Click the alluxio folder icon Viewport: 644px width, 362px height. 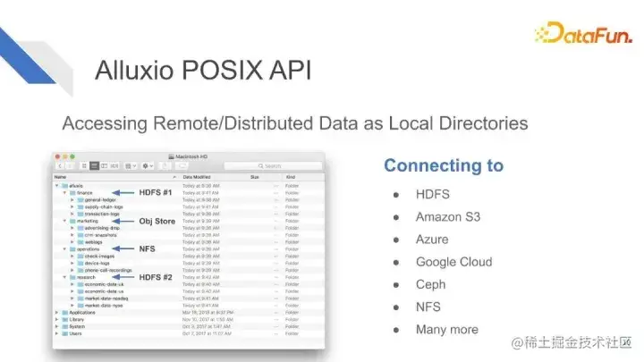[65, 186]
